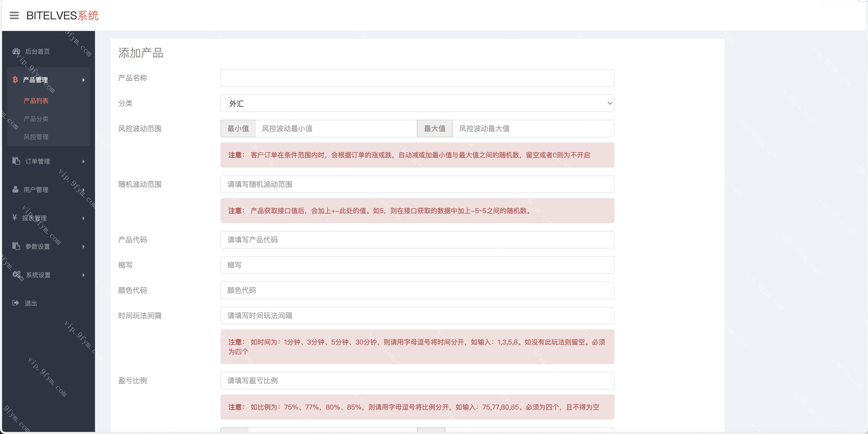Image resolution: width=868 pixels, height=434 pixels.
Task: Click the BITELVES系统 logo link
Action: coord(62,15)
